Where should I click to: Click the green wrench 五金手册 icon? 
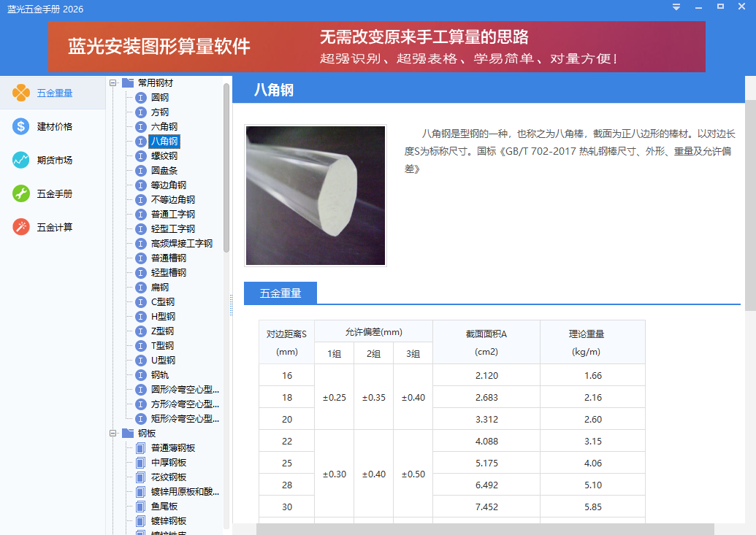tap(21, 193)
